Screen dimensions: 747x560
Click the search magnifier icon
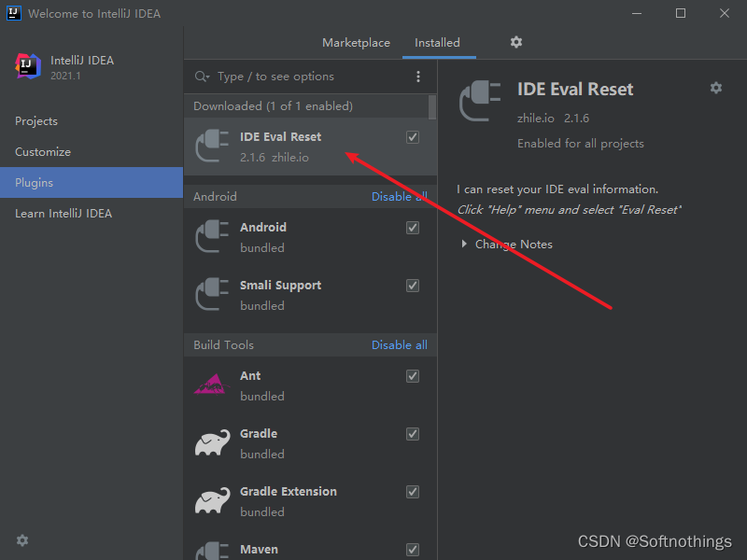(x=202, y=77)
